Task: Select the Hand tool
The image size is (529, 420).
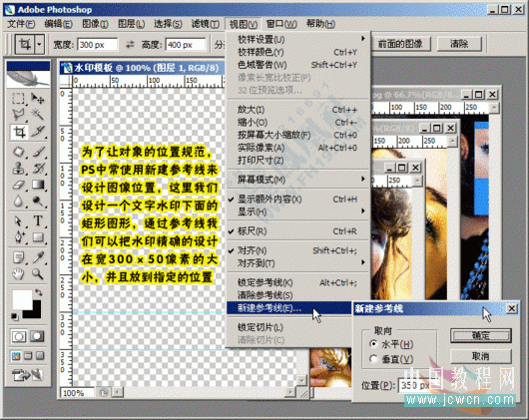Action: (18, 273)
